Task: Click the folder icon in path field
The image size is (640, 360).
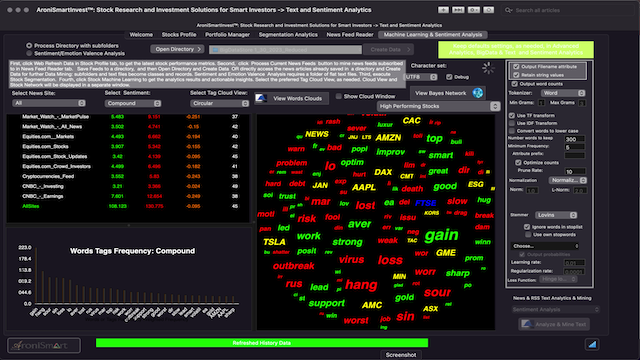Action: [215, 50]
